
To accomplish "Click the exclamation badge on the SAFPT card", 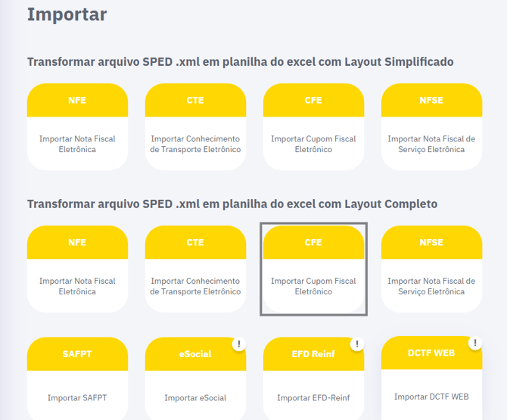I will (x=121, y=344).
